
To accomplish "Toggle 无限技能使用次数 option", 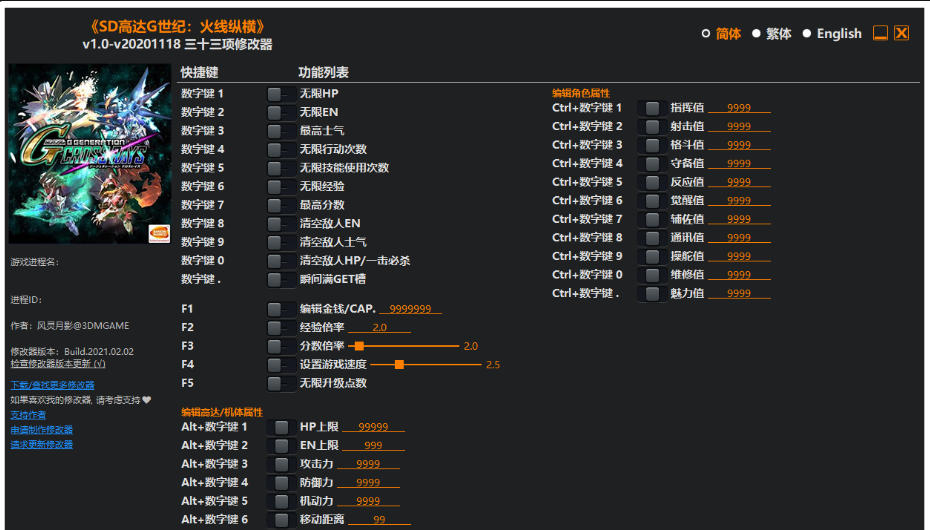I will (281, 168).
